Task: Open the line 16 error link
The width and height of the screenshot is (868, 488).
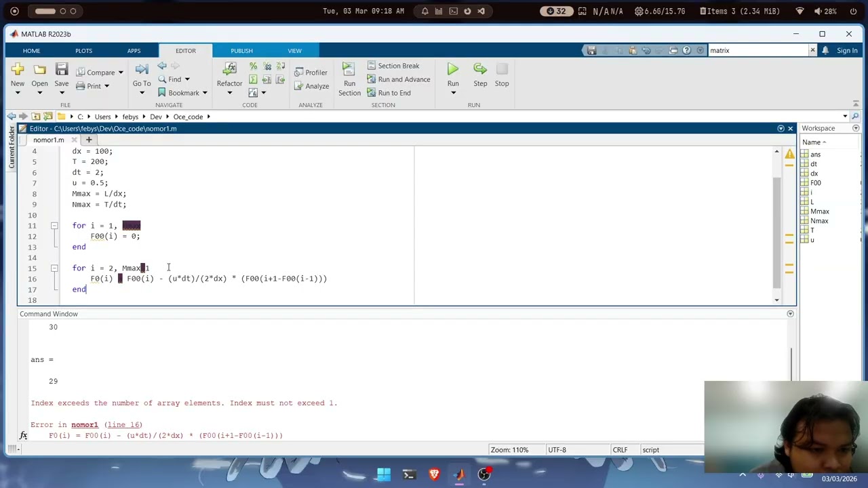Action: click(x=123, y=424)
